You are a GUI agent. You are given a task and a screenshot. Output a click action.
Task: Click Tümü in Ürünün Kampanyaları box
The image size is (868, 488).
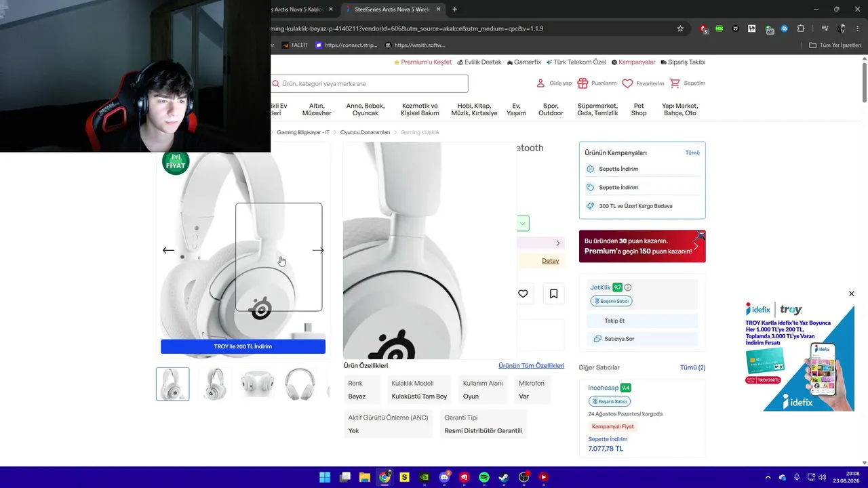pyautogui.click(x=692, y=153)
